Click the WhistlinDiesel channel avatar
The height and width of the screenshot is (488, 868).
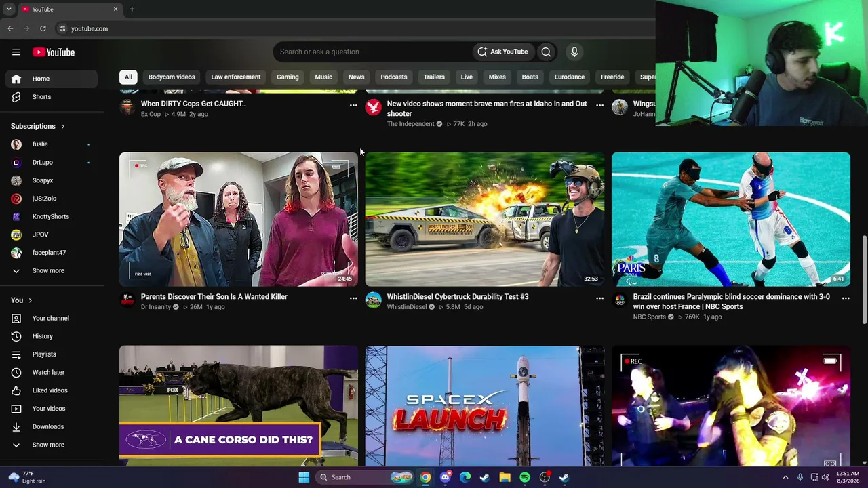tap(374, 300)
